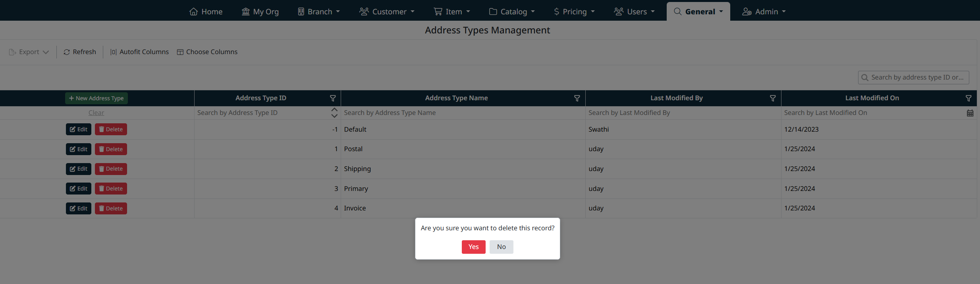
Task: Open the calendar date picker icon
Action: tap(970, 113)
